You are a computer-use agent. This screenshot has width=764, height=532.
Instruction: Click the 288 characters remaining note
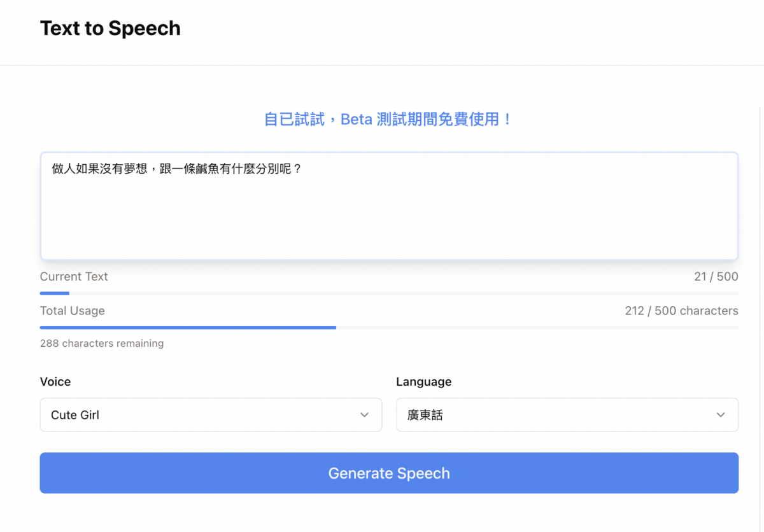click(102, 343)
